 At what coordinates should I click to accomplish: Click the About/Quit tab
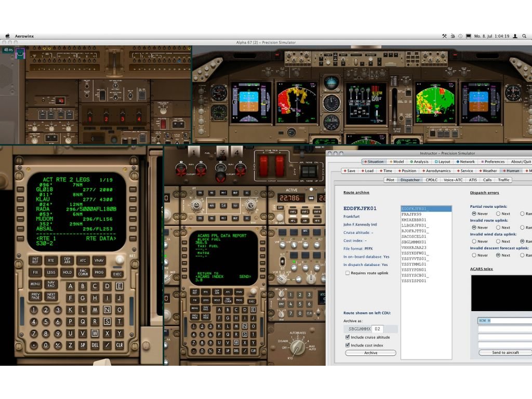coord(521,162)
